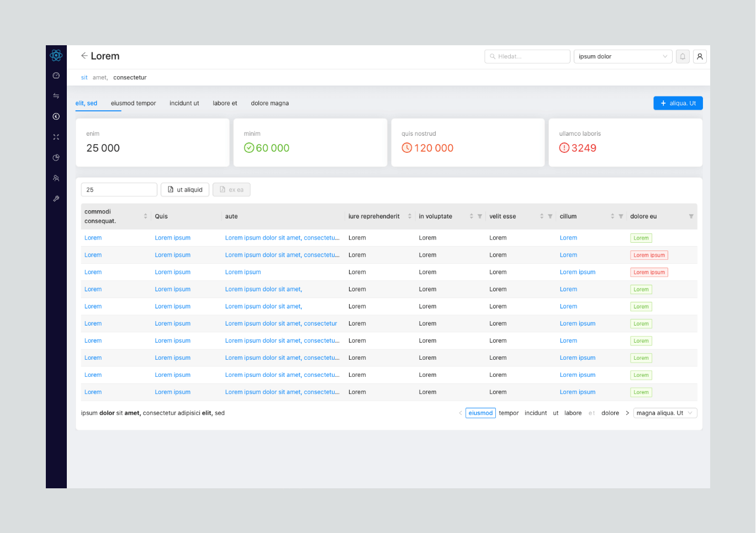Screen dimensions: 756x533
Task: Click the filter icon on in voluptate column
Action: pyautogui.click(x=480, y=216)
